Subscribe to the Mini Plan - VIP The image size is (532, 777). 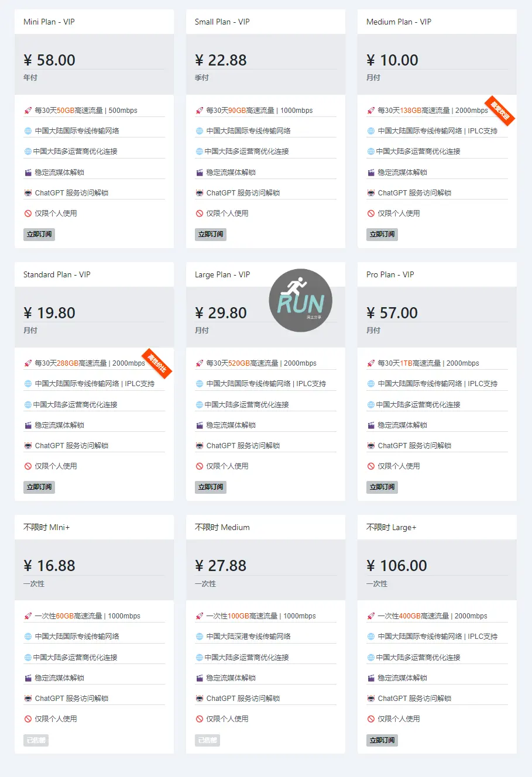(x=39, y=235)
